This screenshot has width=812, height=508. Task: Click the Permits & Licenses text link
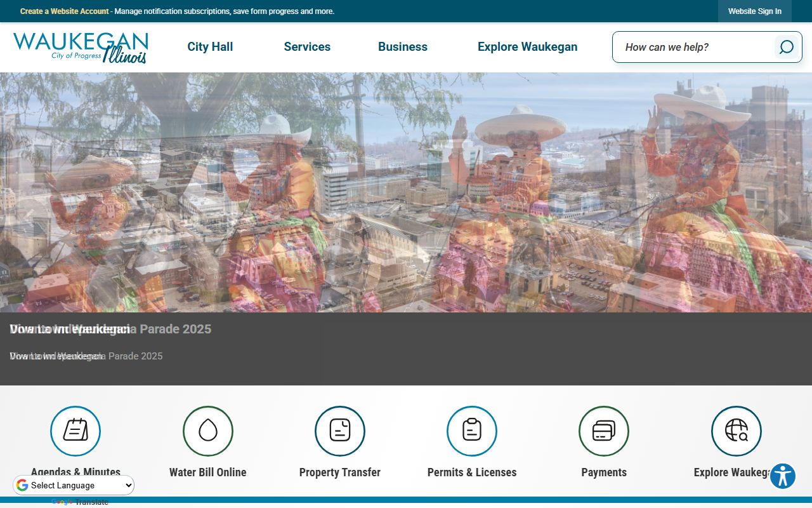pyautogui.click(x=472, y=472)
